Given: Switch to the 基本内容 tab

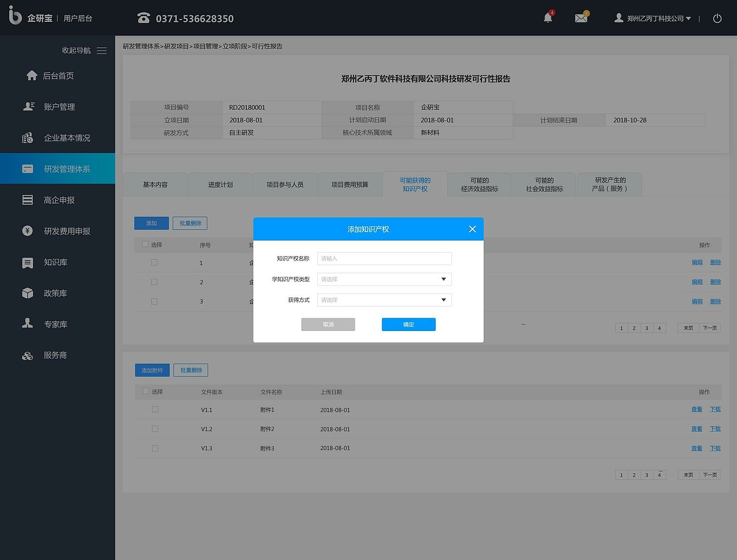Looking at the screenshot, I should pos(155,185).
